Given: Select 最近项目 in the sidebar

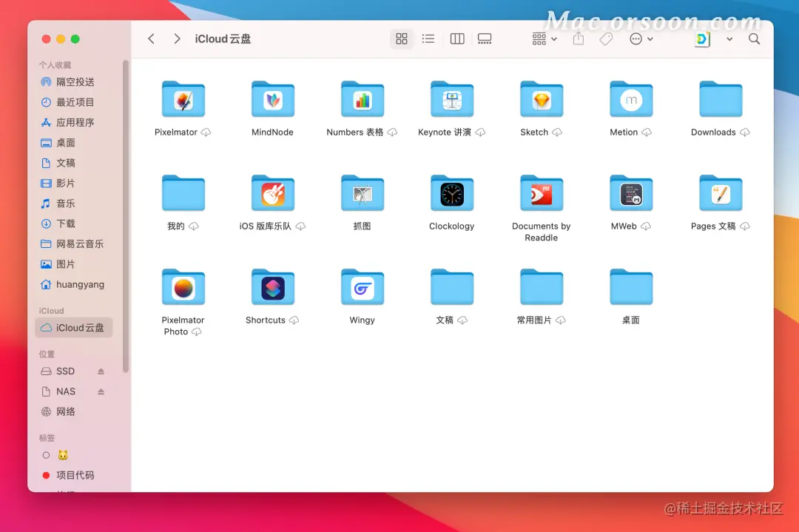Looking at the screenshot, I should [74, 102].
